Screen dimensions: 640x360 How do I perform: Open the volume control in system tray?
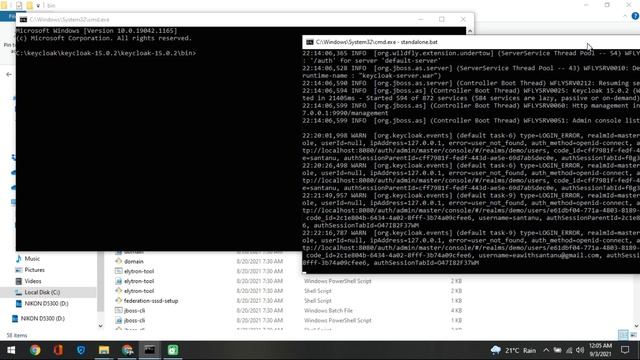(x=580, y=350)
